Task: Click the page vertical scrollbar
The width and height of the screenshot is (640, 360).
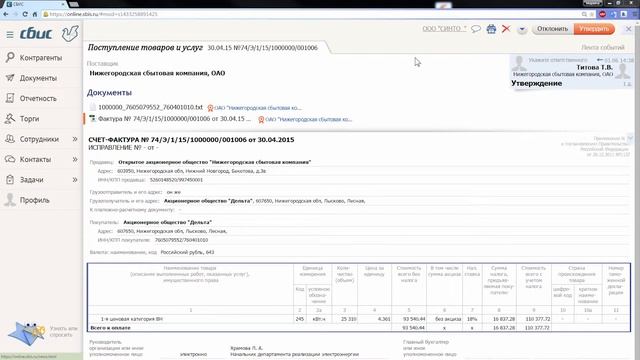Action: 637,190
